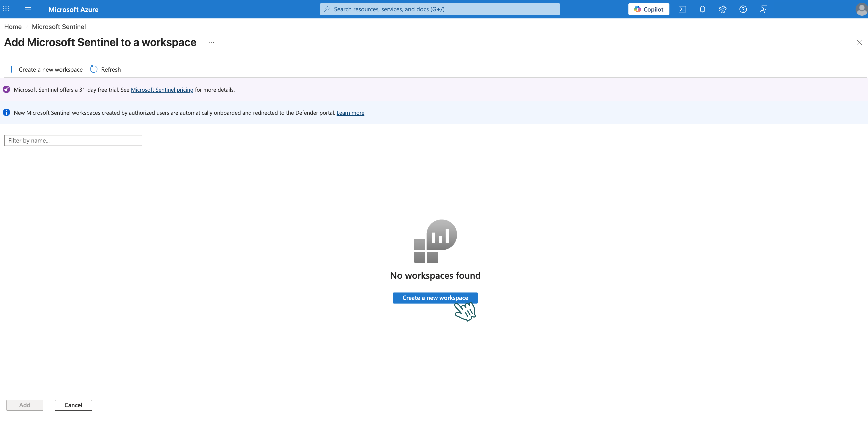Go to Microsoft Azure home logo
The image size is (868, 421).
pos(73,9)
